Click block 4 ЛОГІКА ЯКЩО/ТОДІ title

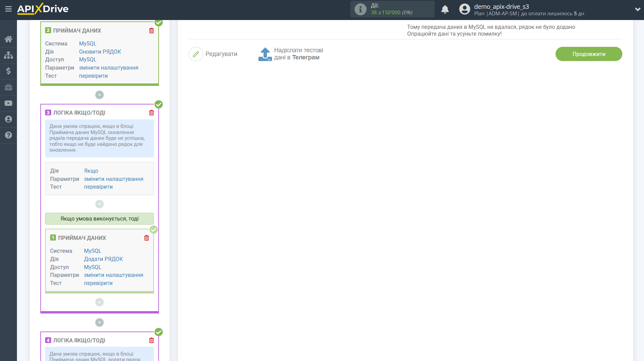pos(79,340)
